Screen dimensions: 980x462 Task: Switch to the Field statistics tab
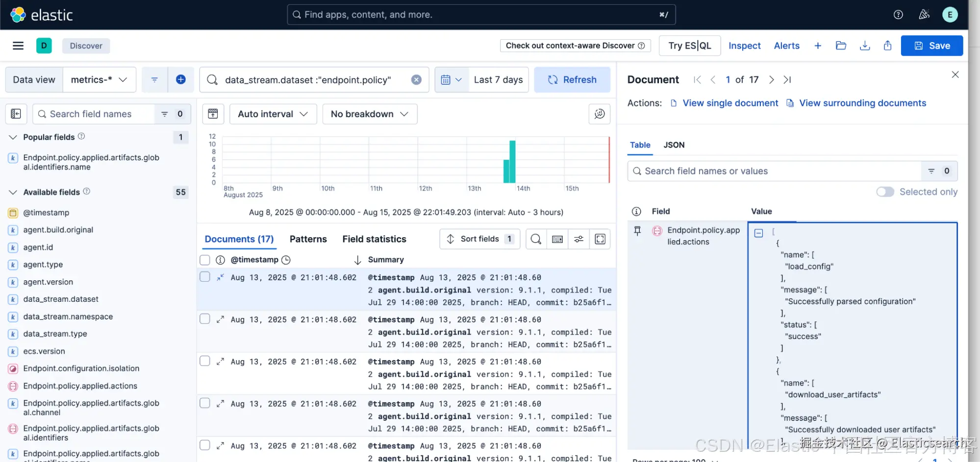[x=374, y=239]
